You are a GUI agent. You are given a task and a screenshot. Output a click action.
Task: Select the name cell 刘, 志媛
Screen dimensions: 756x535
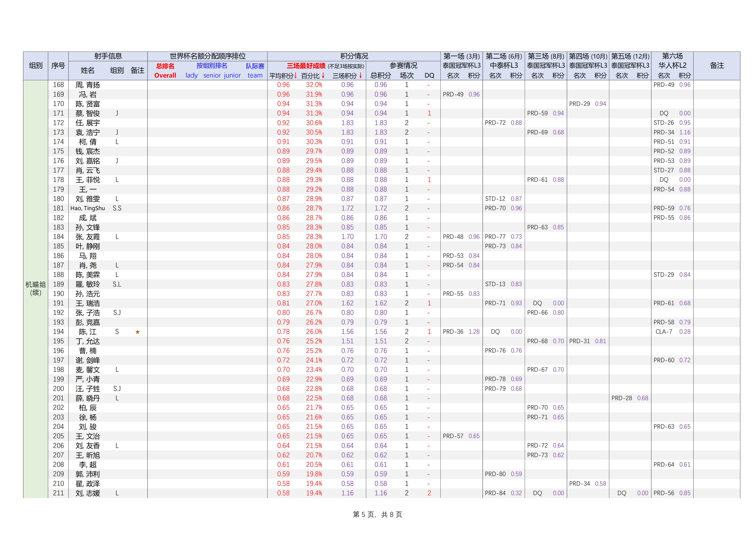tap(88, 493)
